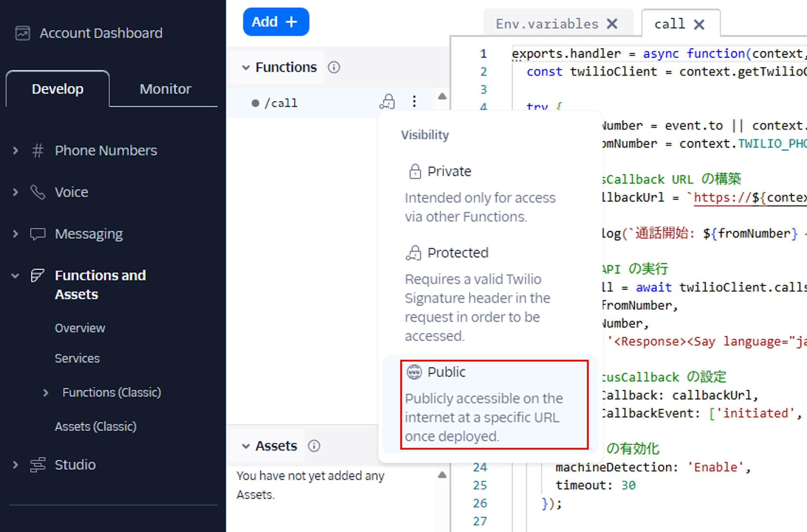Image resolution: width=807 pixels, height=532 pixels.
Task: Open Account Dashboard link
Action: click(101, 33)
